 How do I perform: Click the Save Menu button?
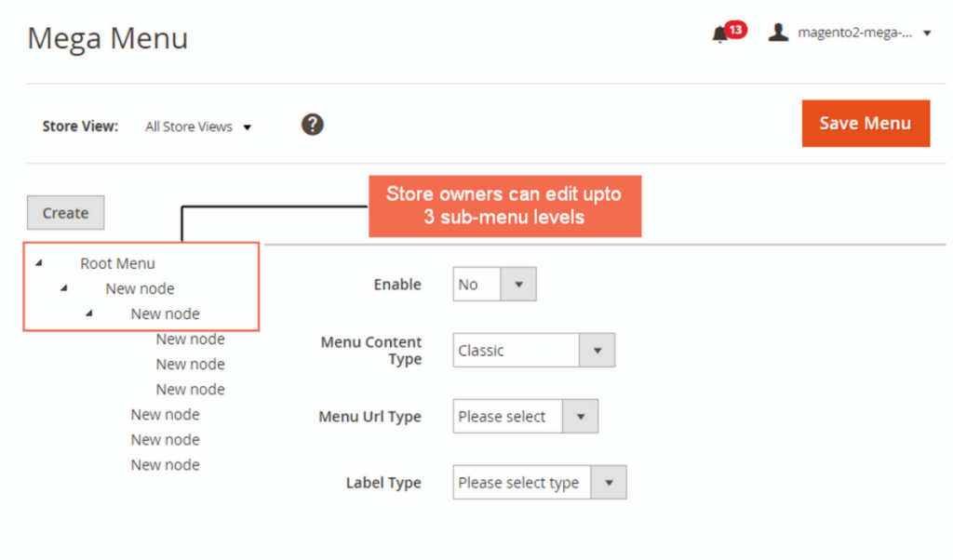[x=865, y=123]
